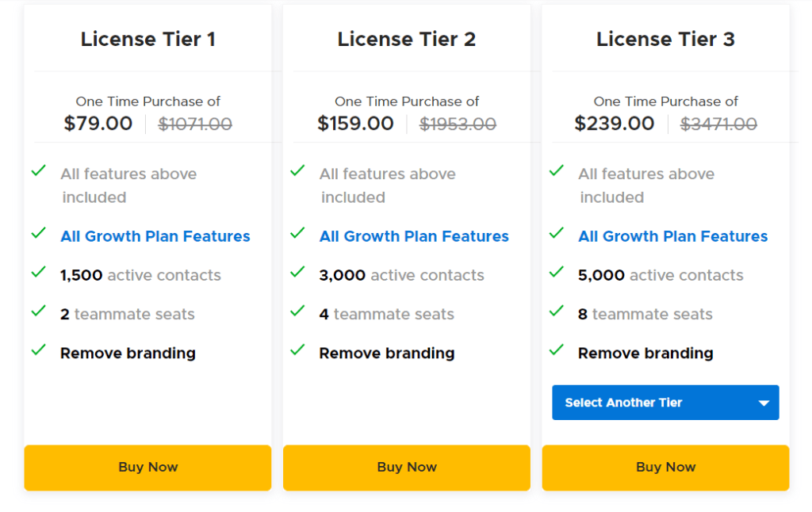This screenshot has width=812, height=512.
Task: Click the License Tier 2 heading
Action: coord(407,39)
